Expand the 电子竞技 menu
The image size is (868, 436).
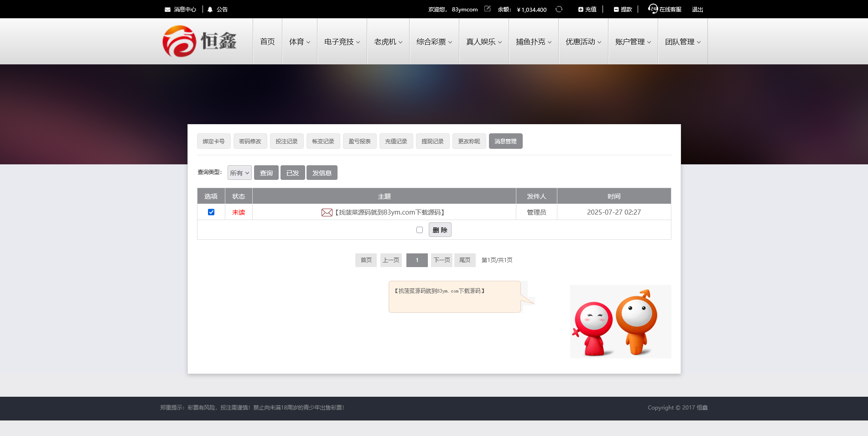pos(342,42)
